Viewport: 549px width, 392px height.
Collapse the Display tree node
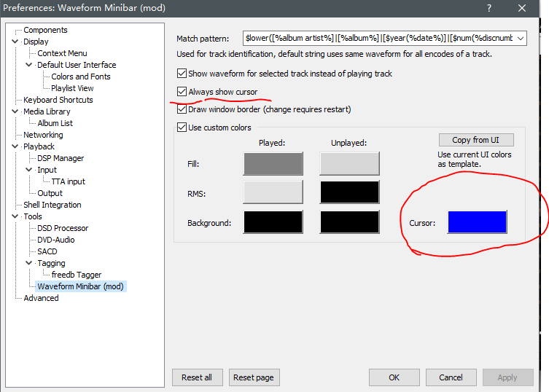point(15,42)
